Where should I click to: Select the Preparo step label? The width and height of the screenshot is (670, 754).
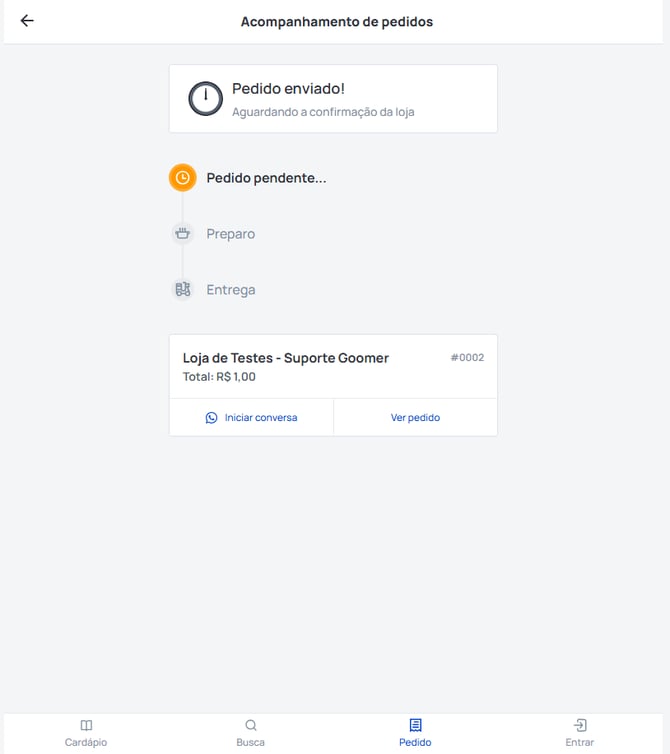(231, 234)
